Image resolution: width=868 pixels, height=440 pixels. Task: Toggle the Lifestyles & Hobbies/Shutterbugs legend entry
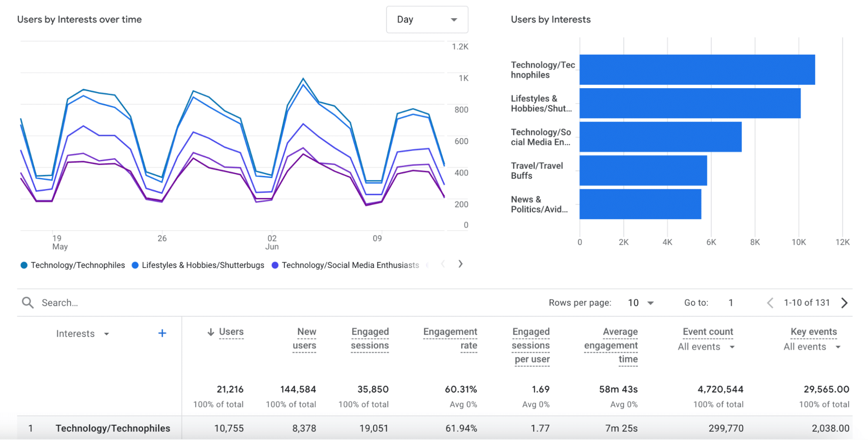203,265
